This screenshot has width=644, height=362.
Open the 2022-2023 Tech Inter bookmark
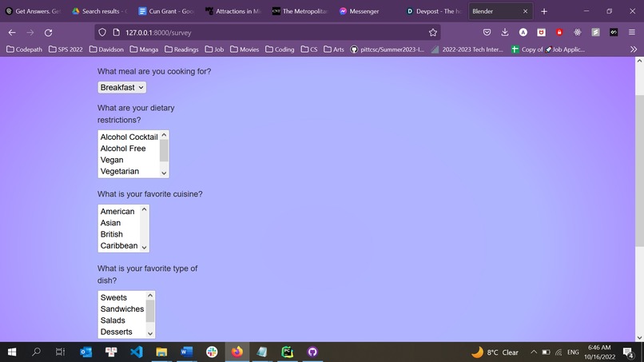tap(467, 50)
